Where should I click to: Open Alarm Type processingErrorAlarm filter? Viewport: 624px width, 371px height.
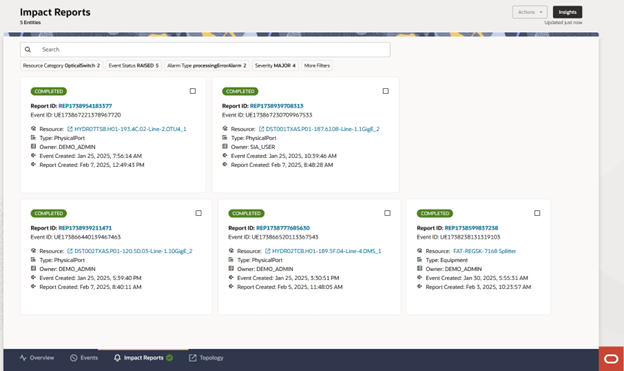pos(207,66)
